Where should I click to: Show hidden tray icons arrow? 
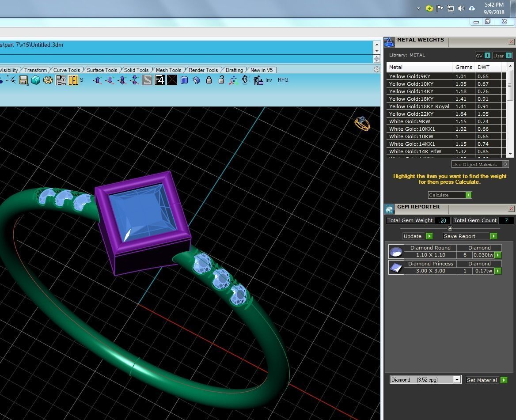tap(418, 8)
